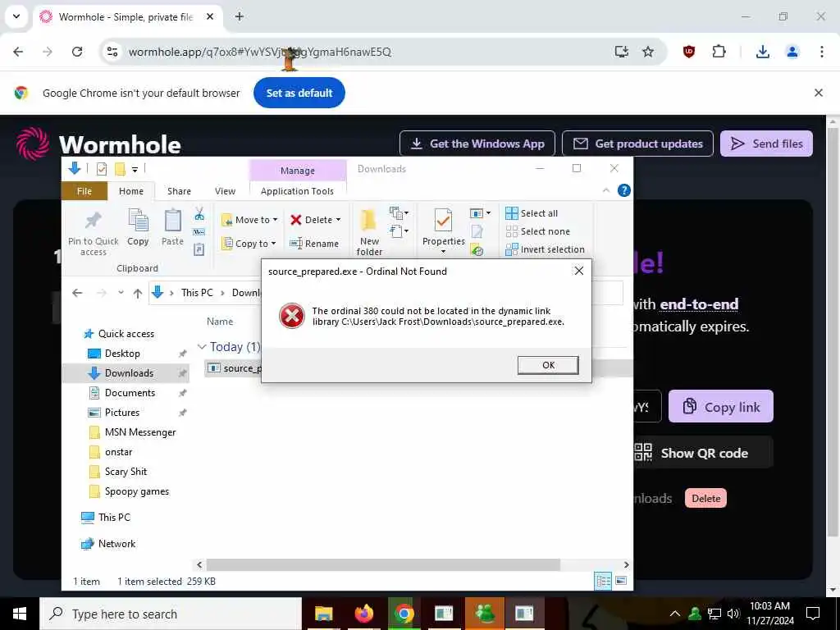
Task: Collapse the Today (1) group
Action: click(202, 347)
